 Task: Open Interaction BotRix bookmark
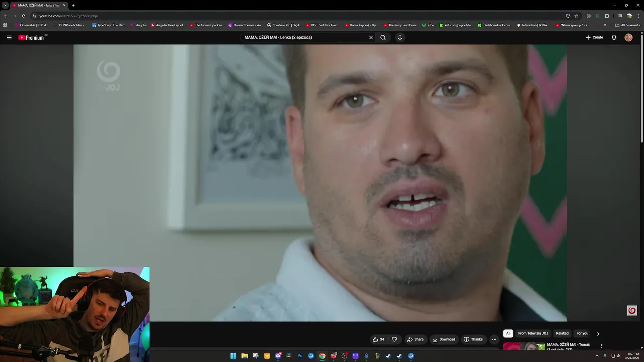click(534, 25)
